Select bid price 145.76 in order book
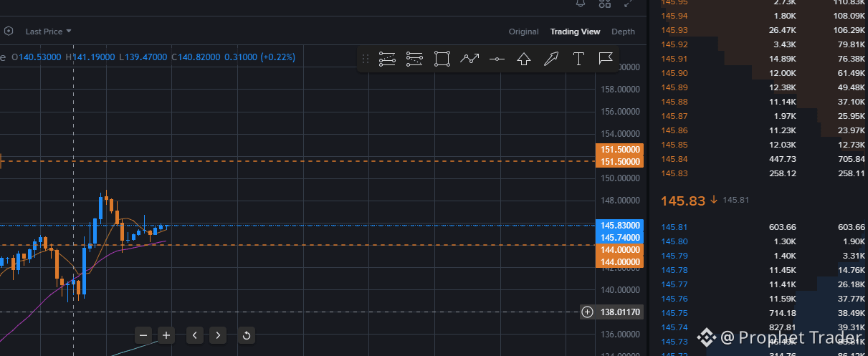 (x=674, y=299)
